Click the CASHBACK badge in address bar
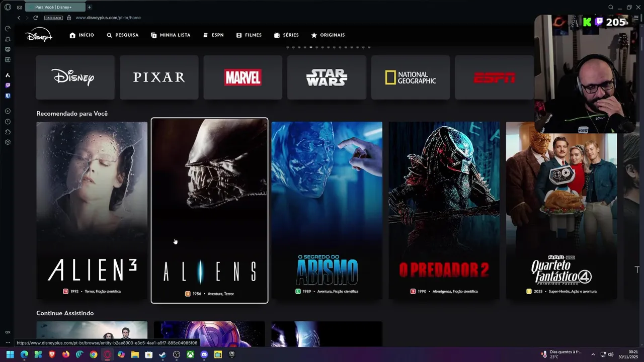644x362 pixels. click(x=53, y=18)
